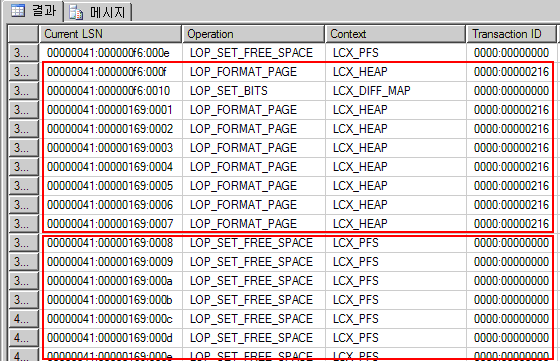
Task: Switch to the 결과 tab
Action: pyautogui.click(x=33, y=11)
